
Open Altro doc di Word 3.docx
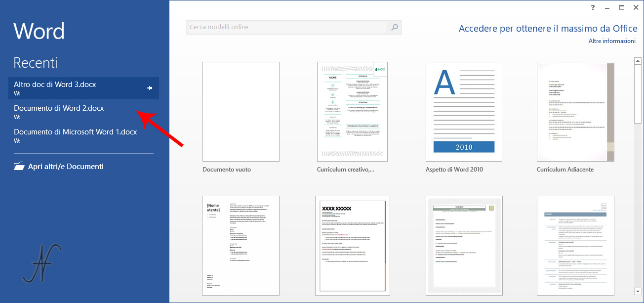(83, 88)
